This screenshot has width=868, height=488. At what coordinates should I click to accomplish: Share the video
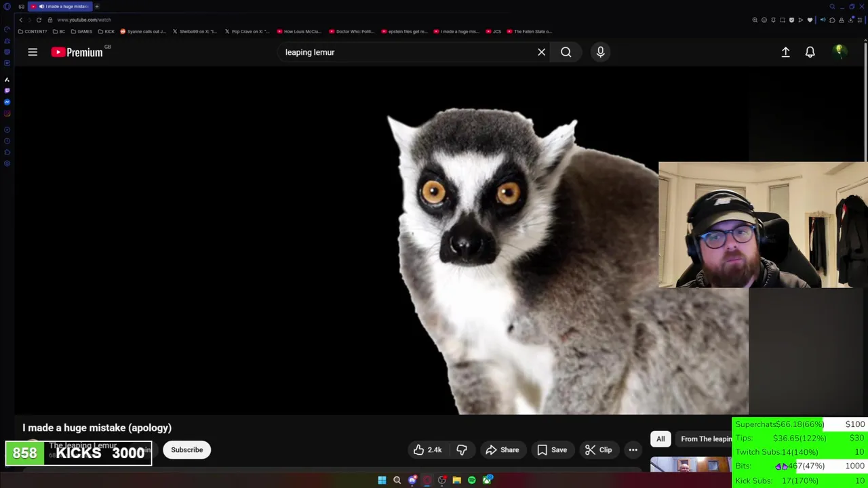click(502, 450)
